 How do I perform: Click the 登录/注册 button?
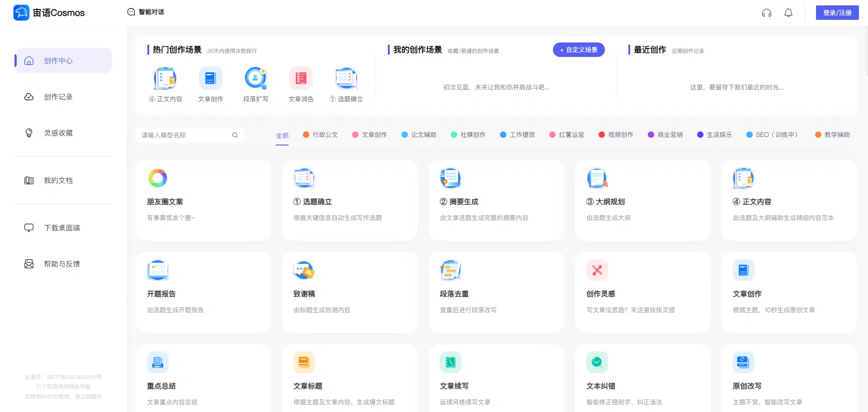click(x=837, y=13)
